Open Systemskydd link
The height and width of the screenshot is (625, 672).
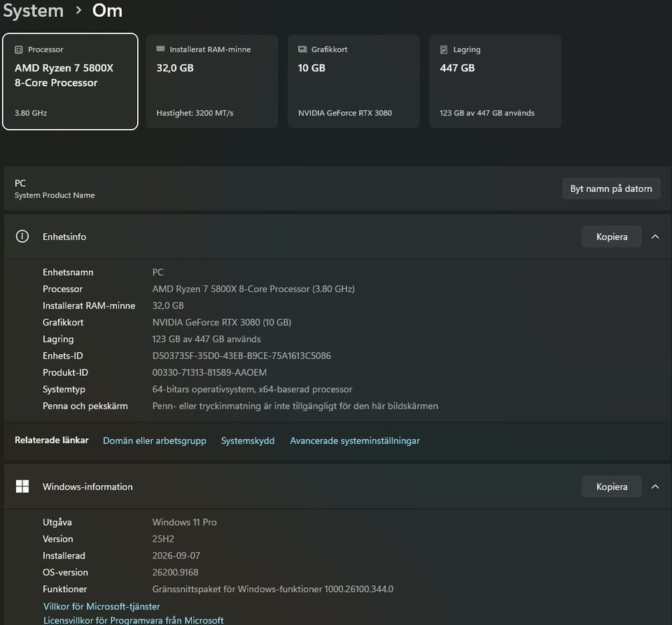pyautogui.click(x=248, y=440)
